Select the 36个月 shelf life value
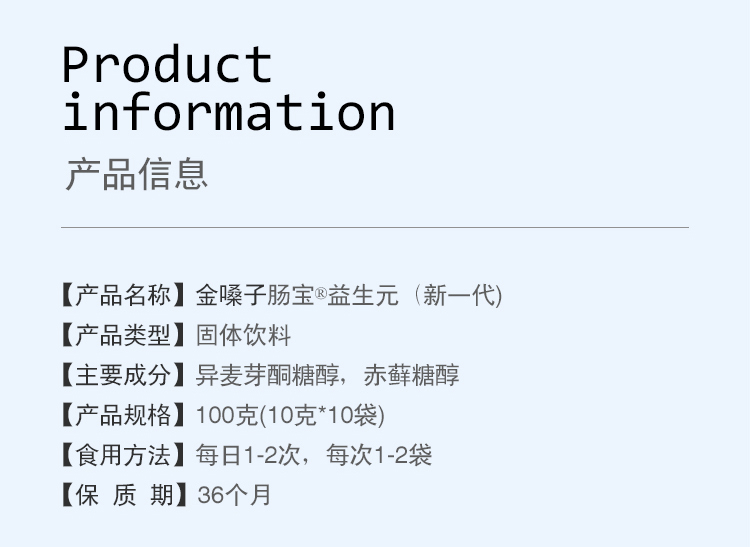The width and height of the screenshot is (750, 547). pos(234,495)
